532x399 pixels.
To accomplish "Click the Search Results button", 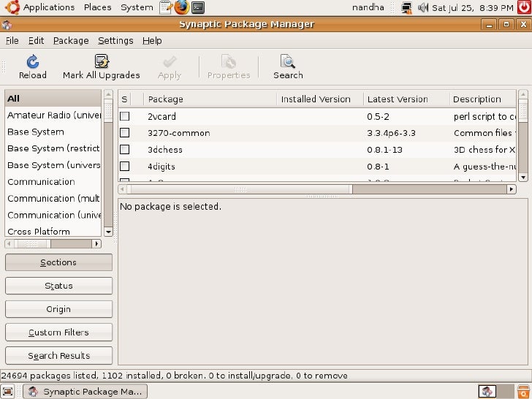I will pos(58,356).
